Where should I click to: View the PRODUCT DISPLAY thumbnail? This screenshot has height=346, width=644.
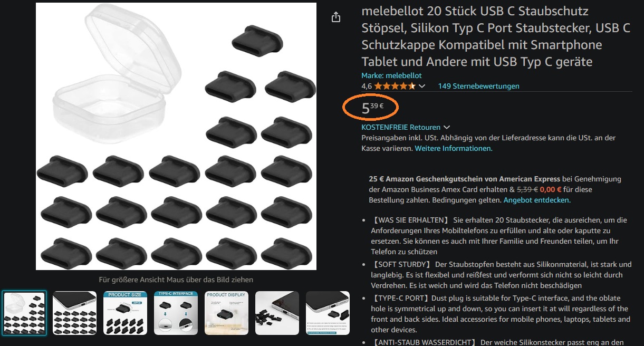[x=227, y=313]
